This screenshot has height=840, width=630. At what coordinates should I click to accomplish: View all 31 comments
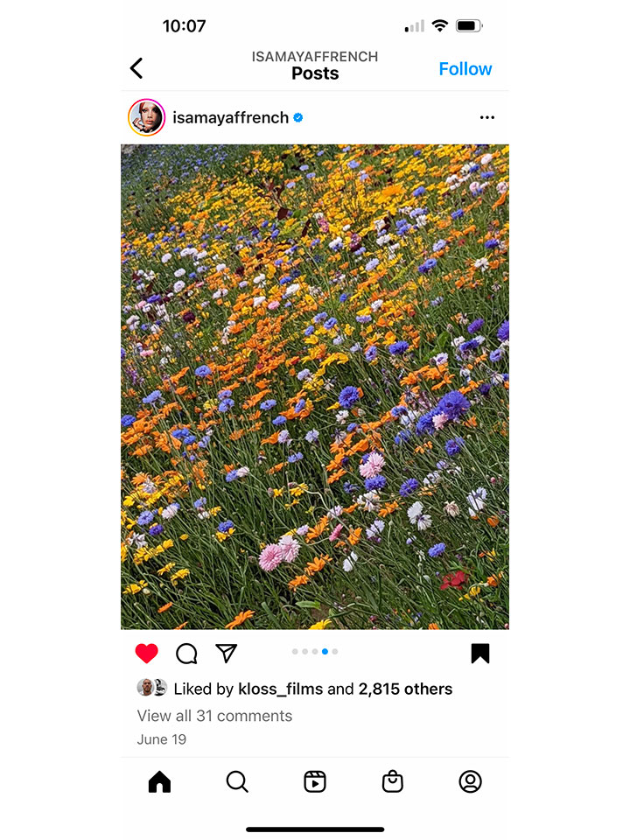(214, 716)
